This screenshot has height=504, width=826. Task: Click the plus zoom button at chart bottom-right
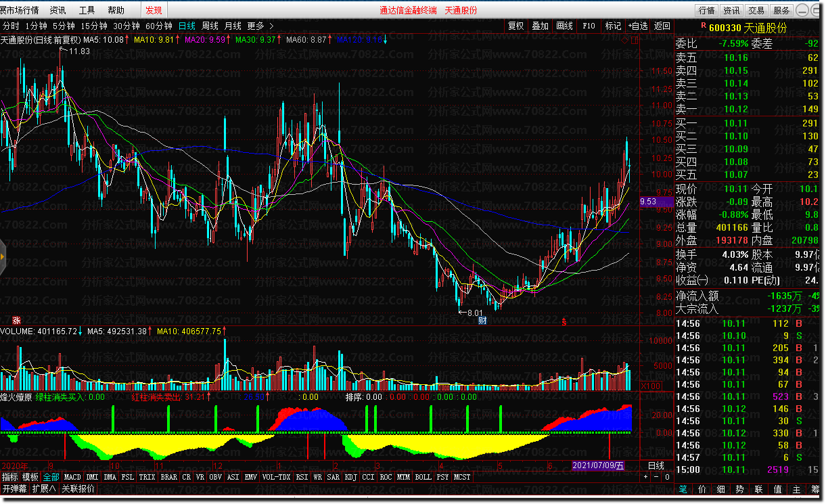click(645, 477)
